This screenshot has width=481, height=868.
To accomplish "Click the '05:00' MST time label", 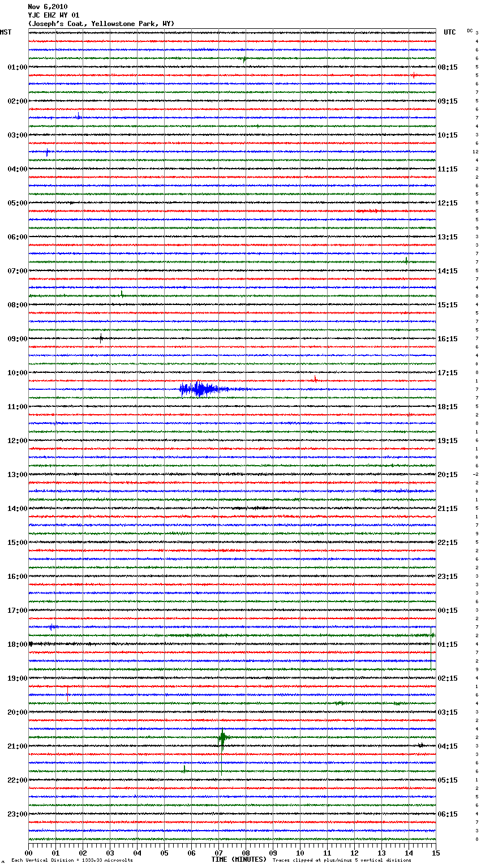I will coord(18,203).
